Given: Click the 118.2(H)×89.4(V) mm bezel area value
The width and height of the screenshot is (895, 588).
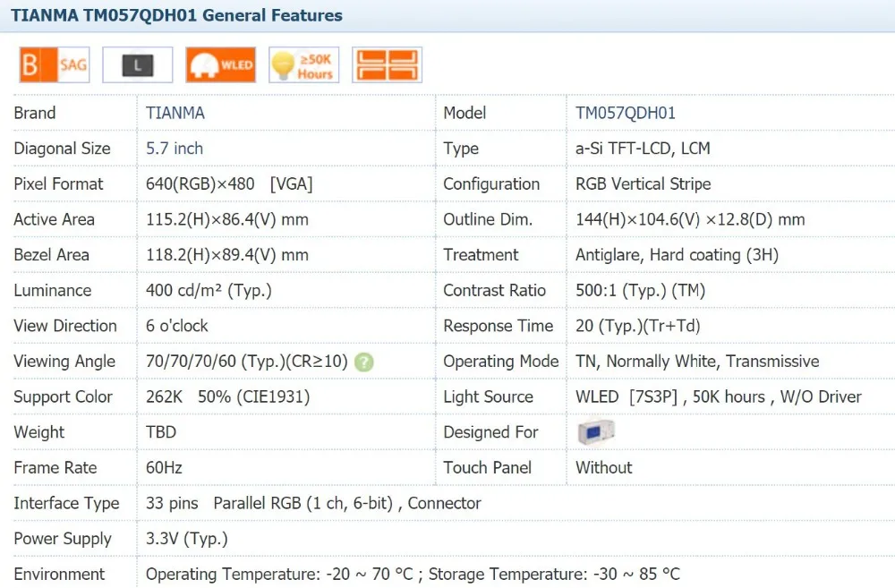Looking at the screenshot, I should pyautogui.click(x=227, y=254).
